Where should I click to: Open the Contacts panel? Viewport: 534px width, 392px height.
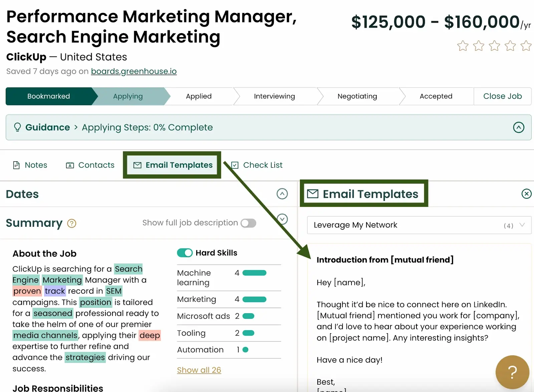tap(89, 165)
